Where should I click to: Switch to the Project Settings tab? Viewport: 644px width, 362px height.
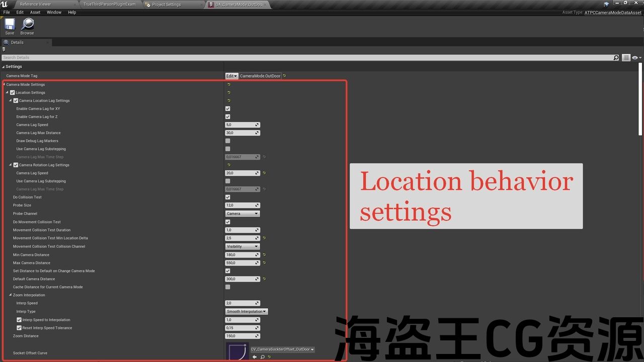coord(166,5)
